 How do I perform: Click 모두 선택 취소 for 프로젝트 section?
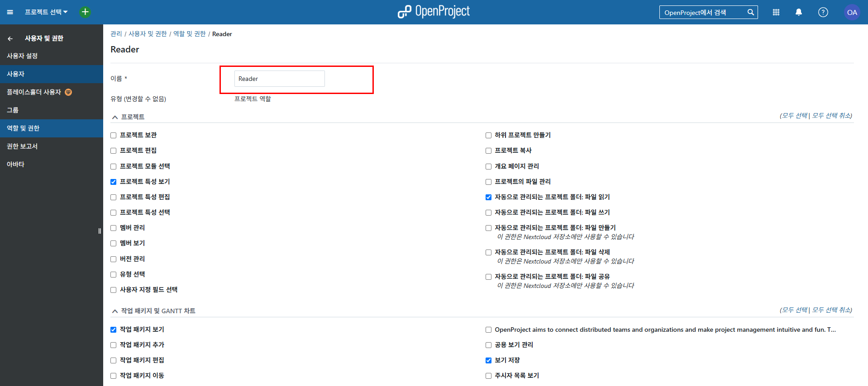tap(832, 116)
